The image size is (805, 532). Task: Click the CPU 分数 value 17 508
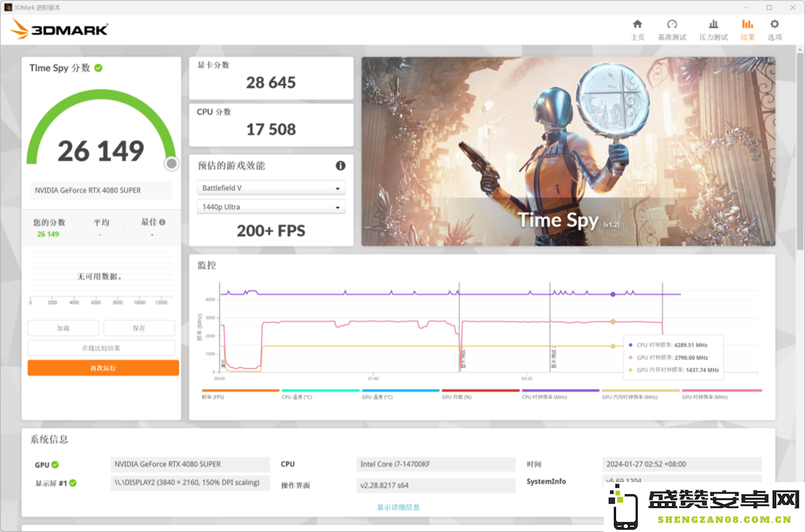[x=271, y=130]
